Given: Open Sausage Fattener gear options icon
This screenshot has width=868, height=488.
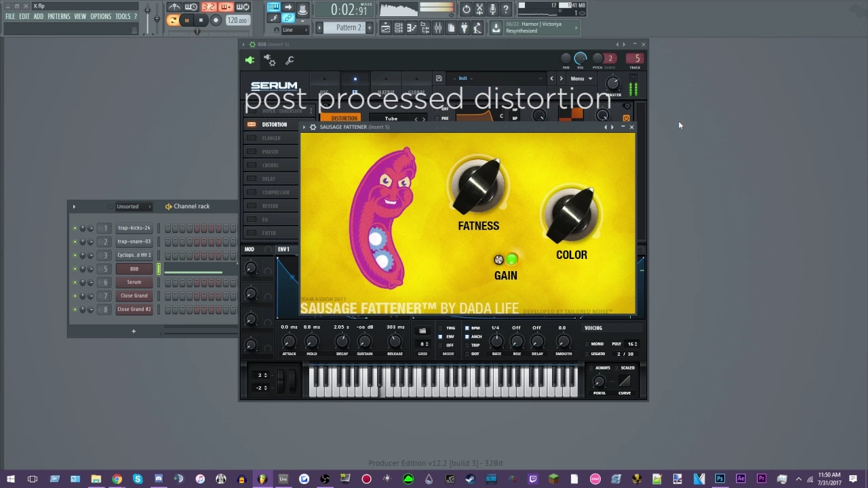Looking at the screenshot, I should click(x=313, y=127).
